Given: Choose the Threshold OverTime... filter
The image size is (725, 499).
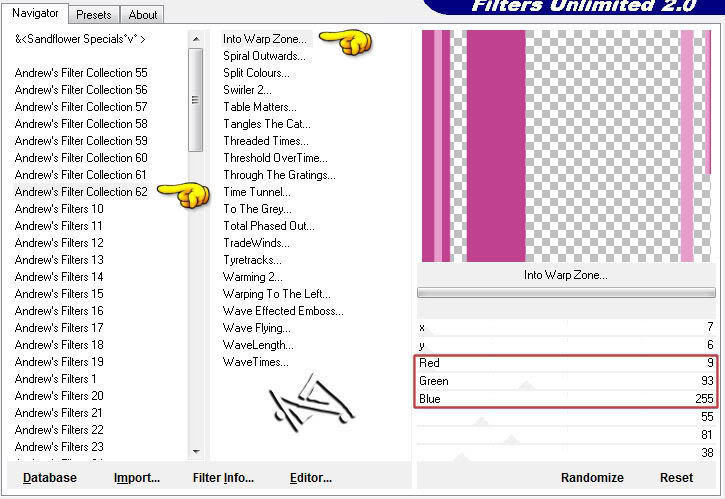Looking at the screenshot, I should coord(275,158).
